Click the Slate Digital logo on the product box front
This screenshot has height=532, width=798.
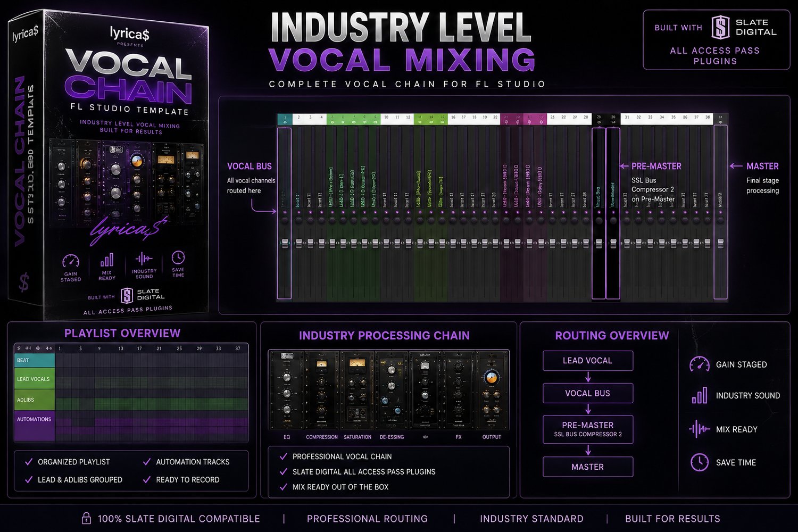[x=127, y=295]
